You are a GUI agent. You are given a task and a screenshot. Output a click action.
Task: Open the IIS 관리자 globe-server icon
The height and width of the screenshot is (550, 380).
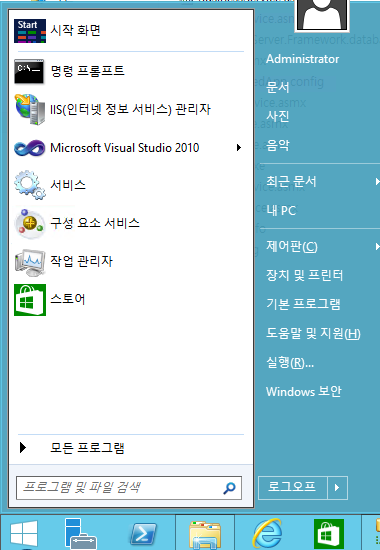tap(30, 109)
